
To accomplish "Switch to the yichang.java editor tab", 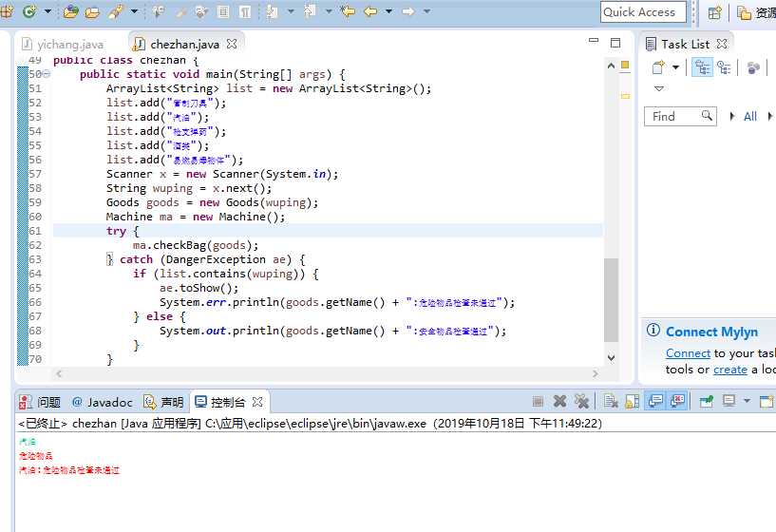I will pos(63,44).
